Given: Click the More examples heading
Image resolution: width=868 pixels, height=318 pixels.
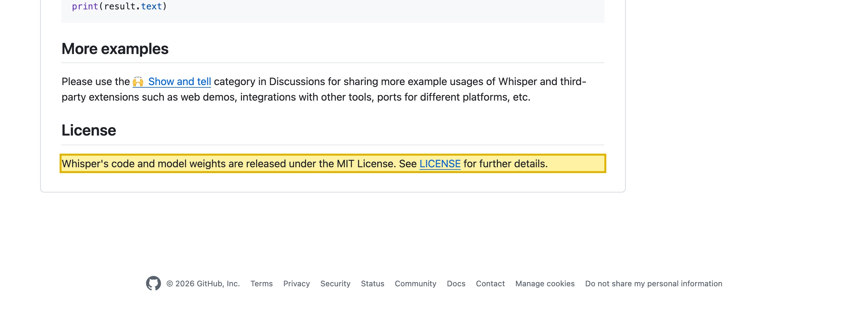Looking at the screenshot, I should click(115, 49).
